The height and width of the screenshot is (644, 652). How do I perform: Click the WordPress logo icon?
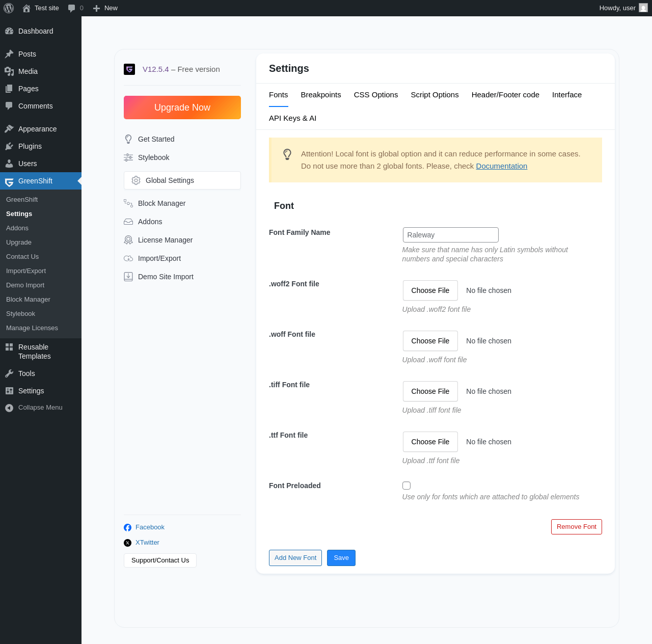(9, 8)
